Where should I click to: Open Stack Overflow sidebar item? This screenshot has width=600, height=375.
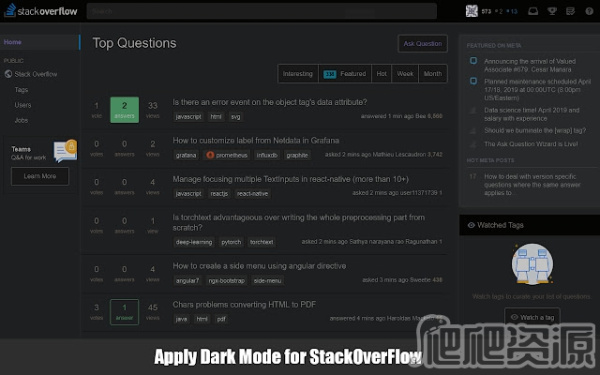click(36, 74)
